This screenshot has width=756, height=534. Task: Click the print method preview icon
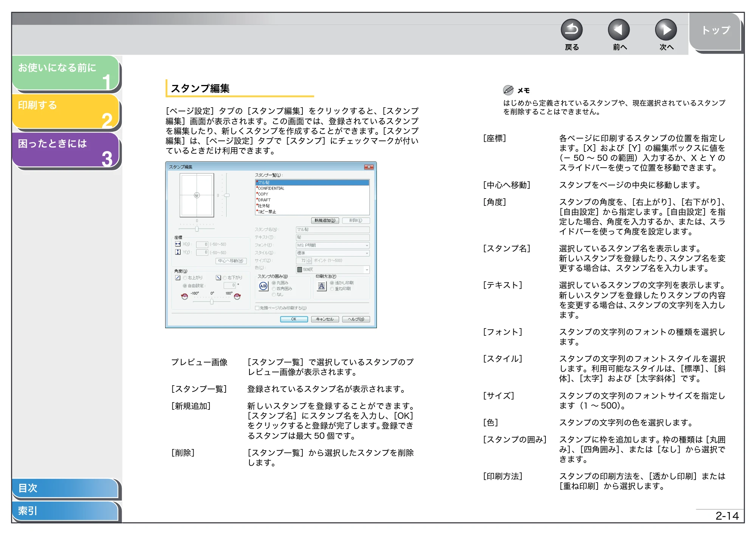click(x=321, y=286)
